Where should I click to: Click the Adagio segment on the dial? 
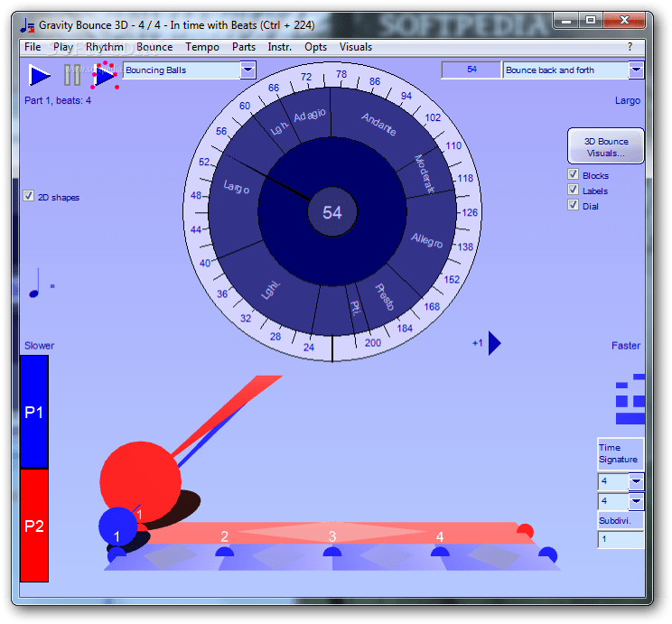click(x=310, y=116)
